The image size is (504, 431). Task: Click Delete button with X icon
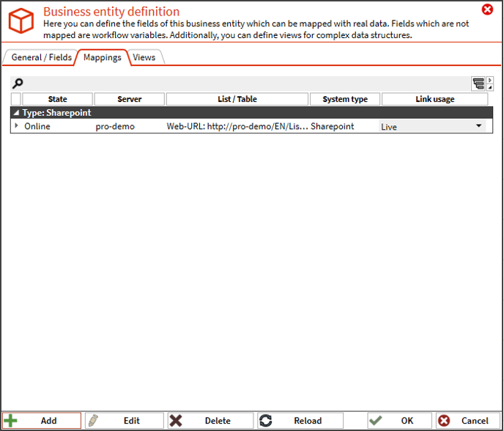pos(210,421)
